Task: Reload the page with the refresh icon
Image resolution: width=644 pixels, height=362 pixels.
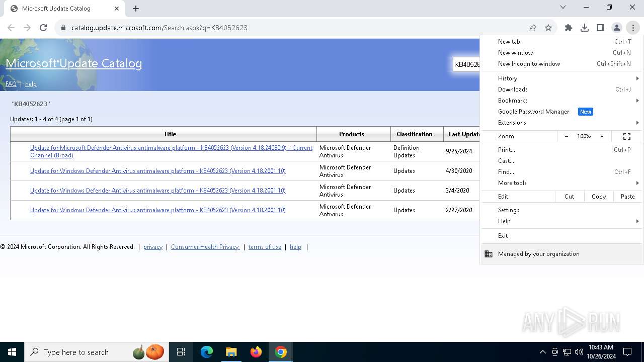Action: (43, 28)
